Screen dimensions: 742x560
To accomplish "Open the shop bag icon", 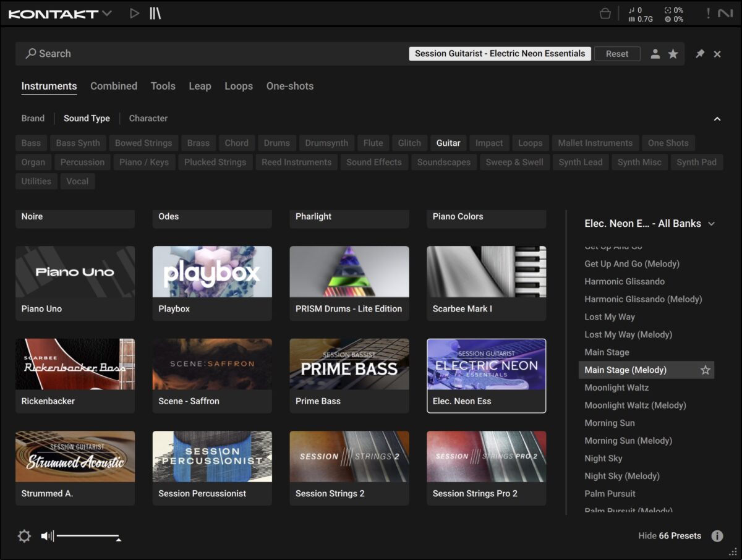I will [605, 14].
